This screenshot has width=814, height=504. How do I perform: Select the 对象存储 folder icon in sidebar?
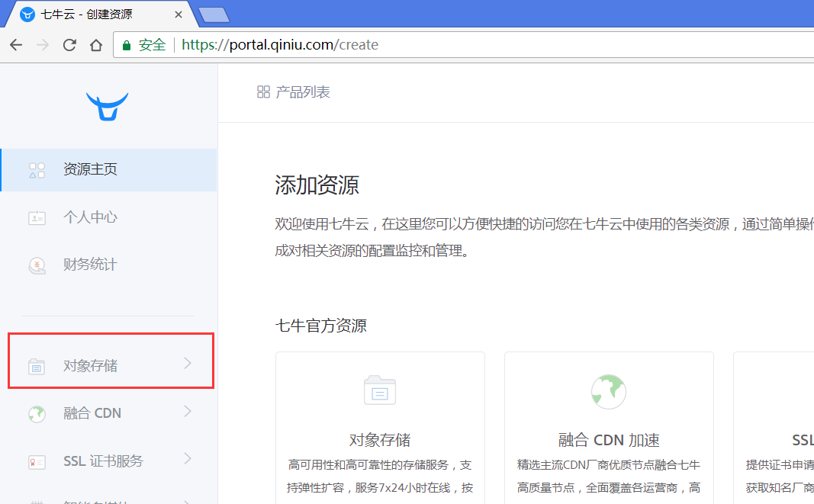coord(37,366)
